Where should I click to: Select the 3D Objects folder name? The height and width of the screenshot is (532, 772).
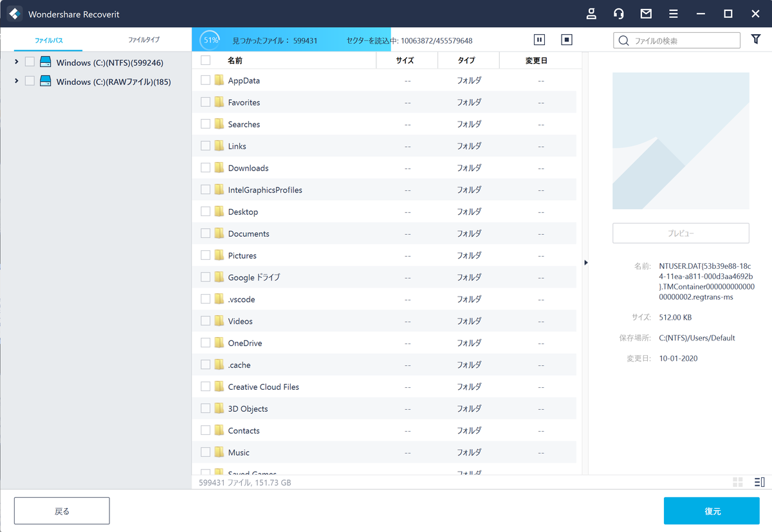pos(248,408)
